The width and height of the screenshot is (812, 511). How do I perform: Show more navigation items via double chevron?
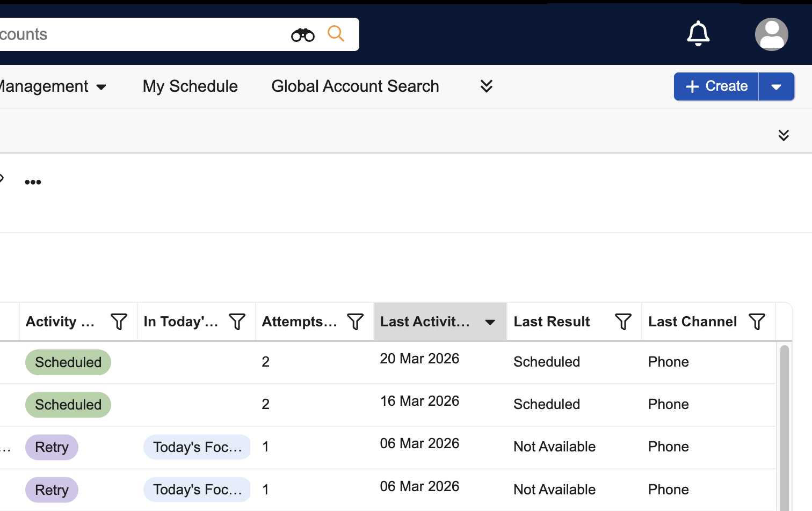[x=486, y=86]
